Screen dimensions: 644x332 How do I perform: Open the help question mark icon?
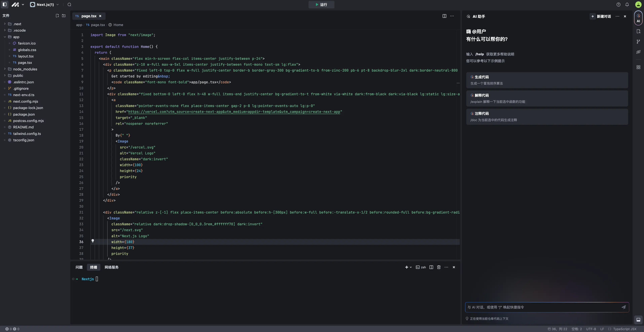tap(618, 5)
